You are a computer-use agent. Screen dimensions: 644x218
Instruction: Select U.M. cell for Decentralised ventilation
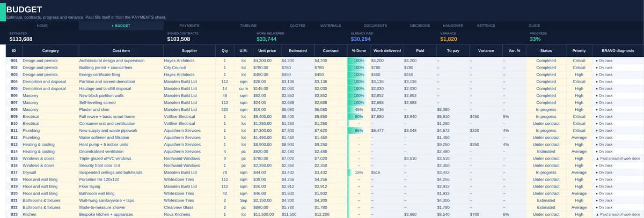[x=244, y=152]
